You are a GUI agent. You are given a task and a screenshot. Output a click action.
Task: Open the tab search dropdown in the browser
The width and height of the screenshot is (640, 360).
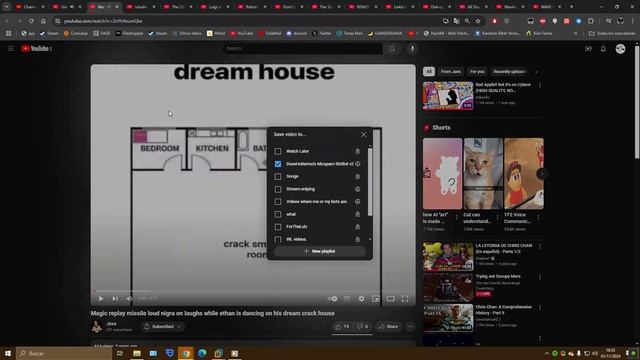[7, 7]
